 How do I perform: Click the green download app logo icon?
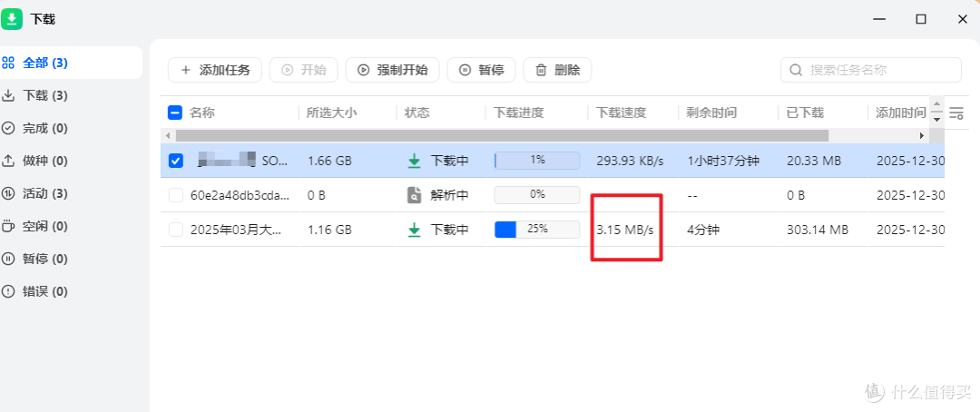point(11,19)
